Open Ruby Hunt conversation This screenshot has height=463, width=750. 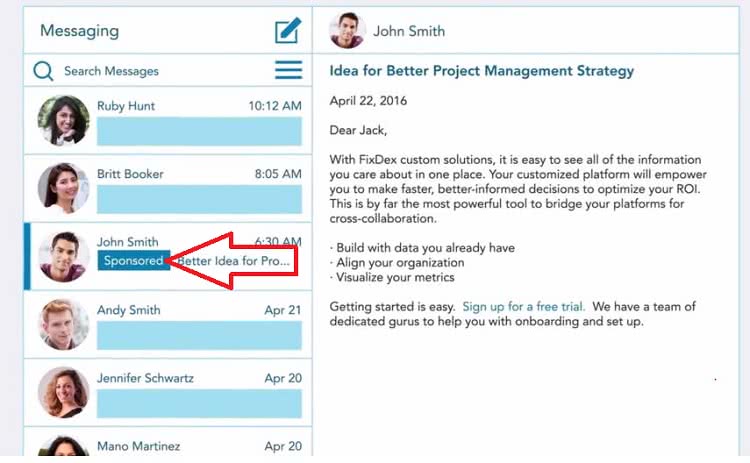(168, 121)
